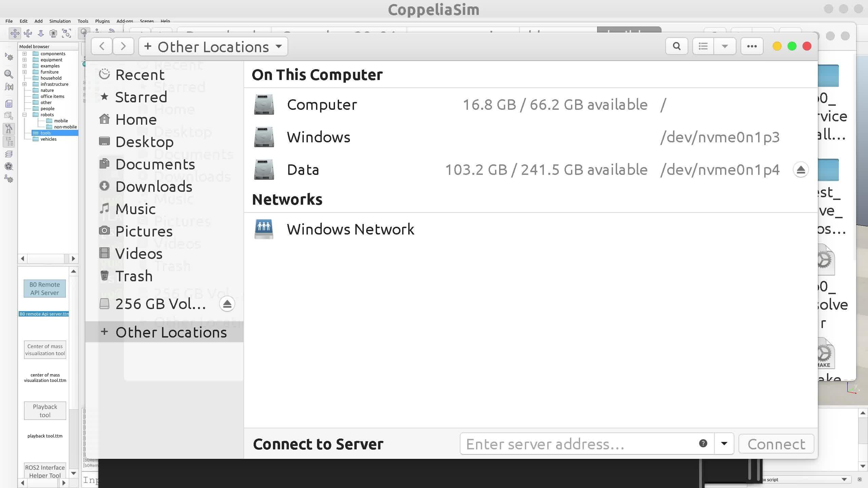Screen dimensions: 868x488
Task: Open the user settings icon
Action: coord(9,179)
